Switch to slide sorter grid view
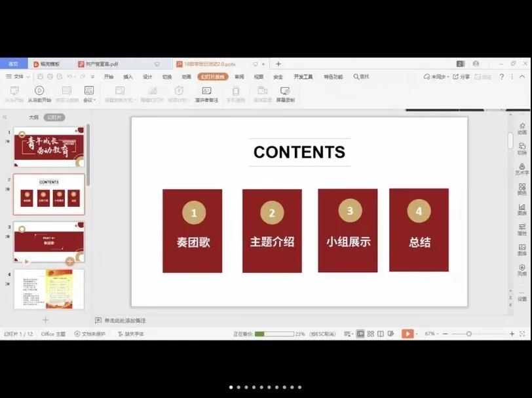532x398 pixels. [x=371, y=334]
